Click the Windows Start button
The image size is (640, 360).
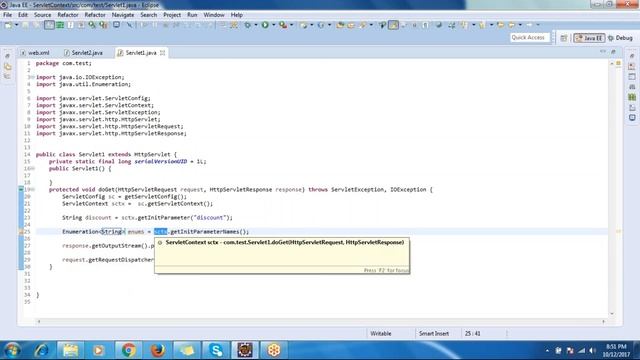coord(12,350)
